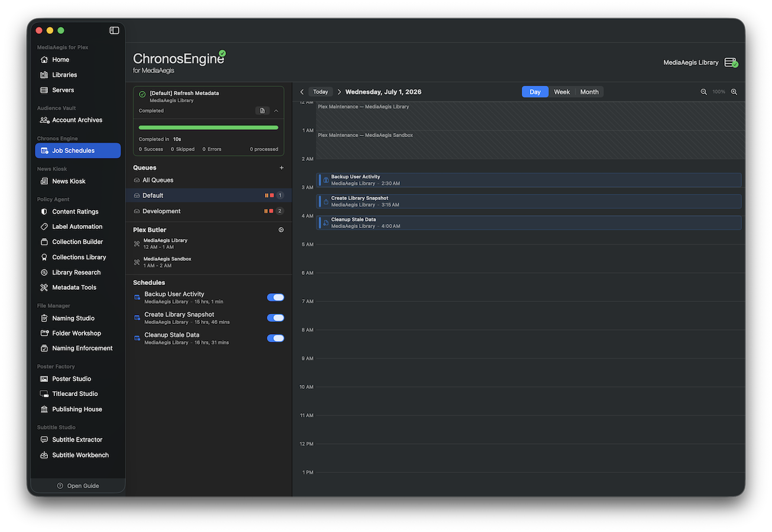Disable the Backup User Activity schedule
772x532 pixels.
276,297
